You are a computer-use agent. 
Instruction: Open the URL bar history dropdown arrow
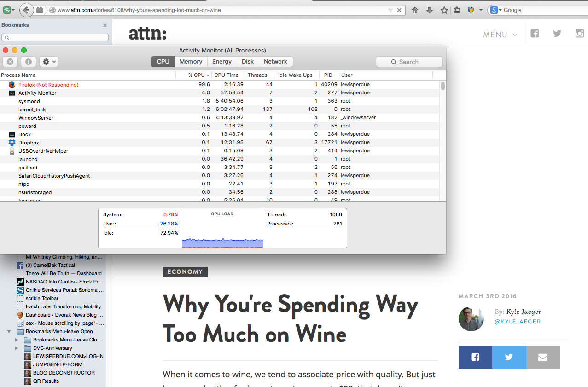(390, 10)
